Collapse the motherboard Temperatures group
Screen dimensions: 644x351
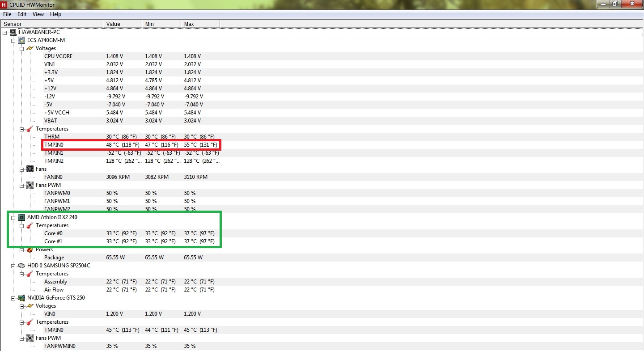[21, 129]
